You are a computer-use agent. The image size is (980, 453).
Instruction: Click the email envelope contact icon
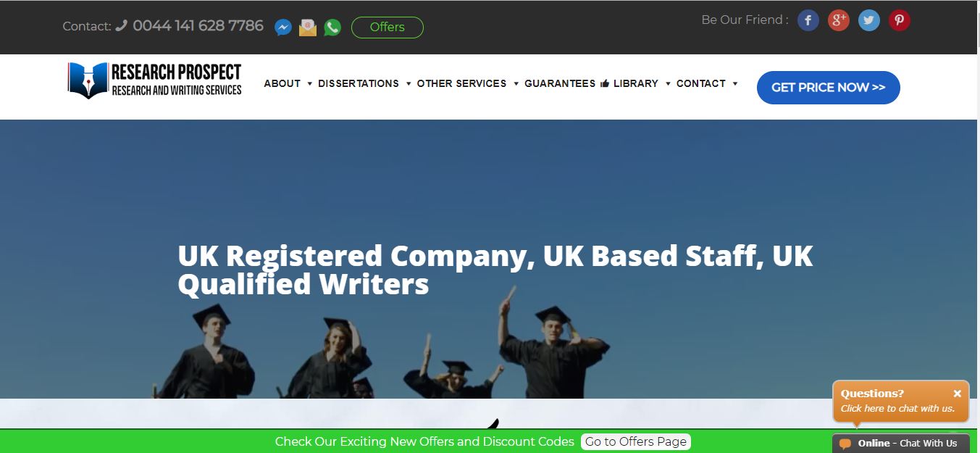coord(308,28)
